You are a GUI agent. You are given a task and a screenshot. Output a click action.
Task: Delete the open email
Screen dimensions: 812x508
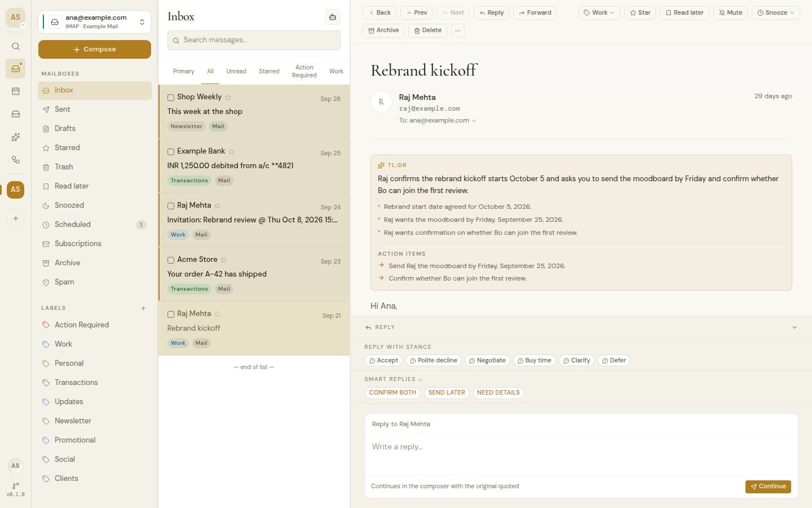click(x=427, y=30)
